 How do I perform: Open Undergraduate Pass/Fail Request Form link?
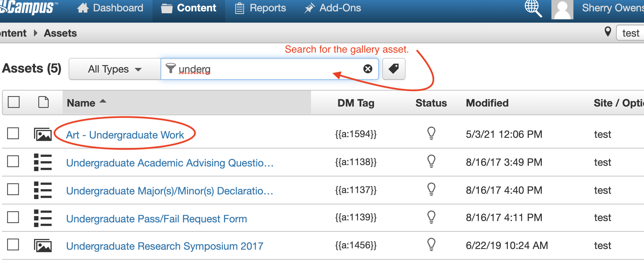tap(157, 219)
